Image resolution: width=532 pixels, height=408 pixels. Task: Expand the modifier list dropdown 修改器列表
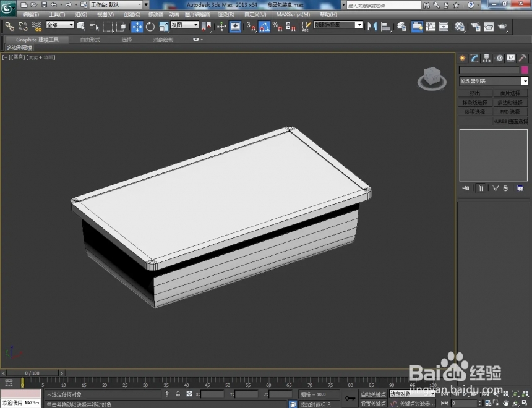(x=493, y=81)
